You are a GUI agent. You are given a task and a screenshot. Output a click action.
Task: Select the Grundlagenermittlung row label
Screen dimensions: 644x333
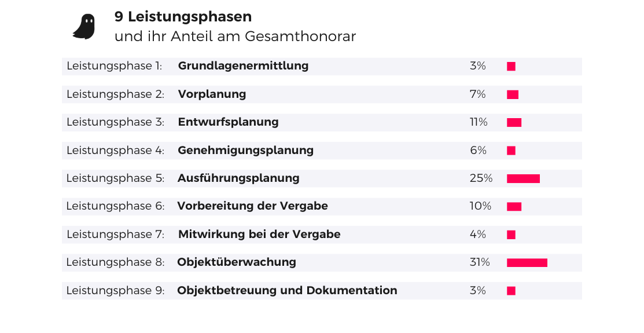(x=243, y=66)
